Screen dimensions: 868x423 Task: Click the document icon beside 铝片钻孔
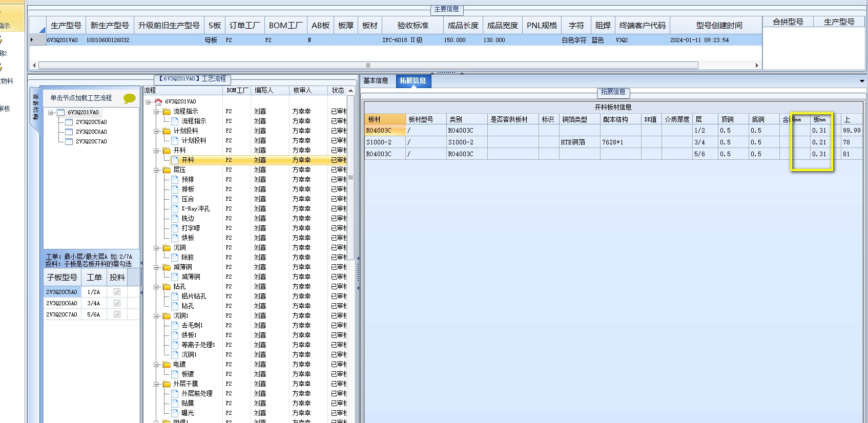175,296
